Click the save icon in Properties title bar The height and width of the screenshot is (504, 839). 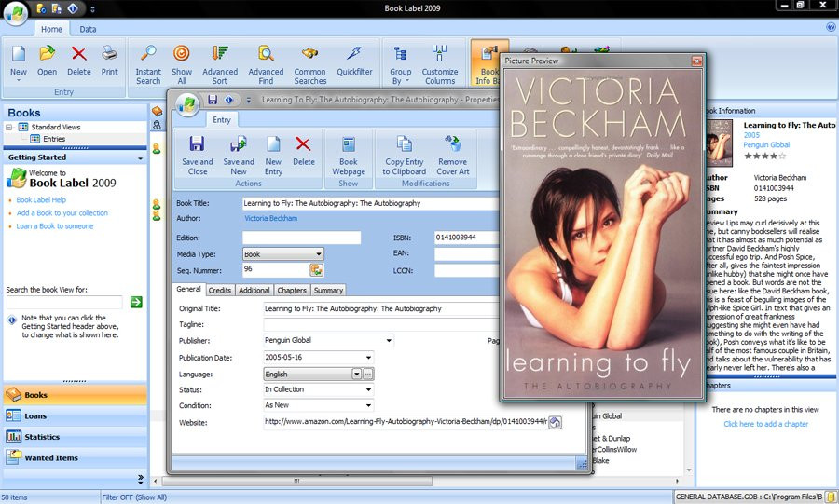click(213, 100)
